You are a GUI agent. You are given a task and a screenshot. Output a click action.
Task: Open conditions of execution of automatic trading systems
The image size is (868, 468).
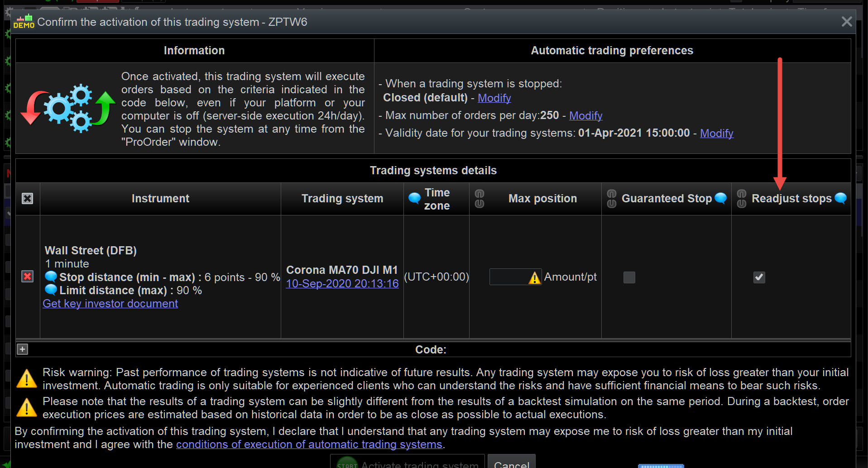coord(309,444)
